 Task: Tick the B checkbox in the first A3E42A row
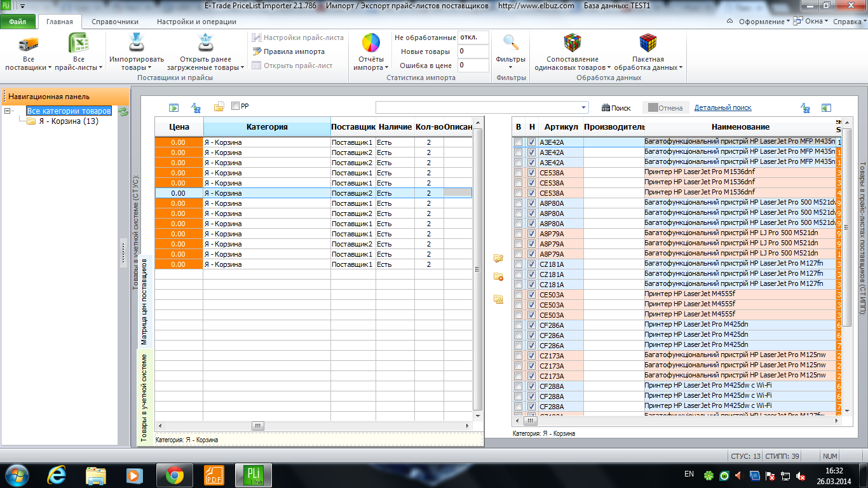(519, 142)
